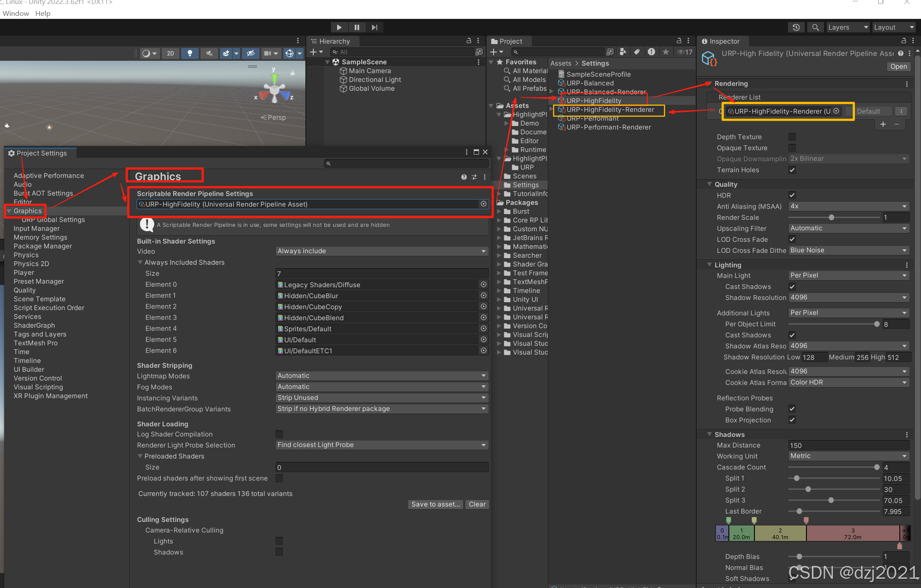The width and height of the screenshot is (921, 588).
Task: Click Open button in Inspector
Action: point(899,67)
